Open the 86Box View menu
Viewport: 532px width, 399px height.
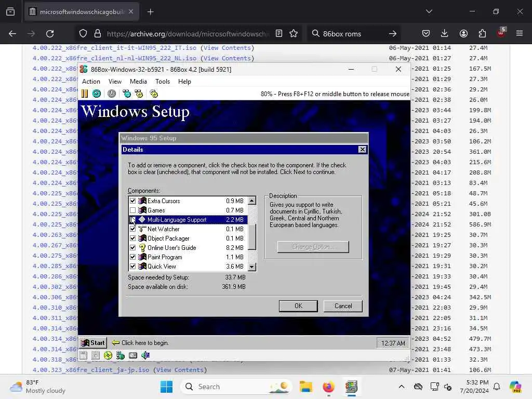115,82
